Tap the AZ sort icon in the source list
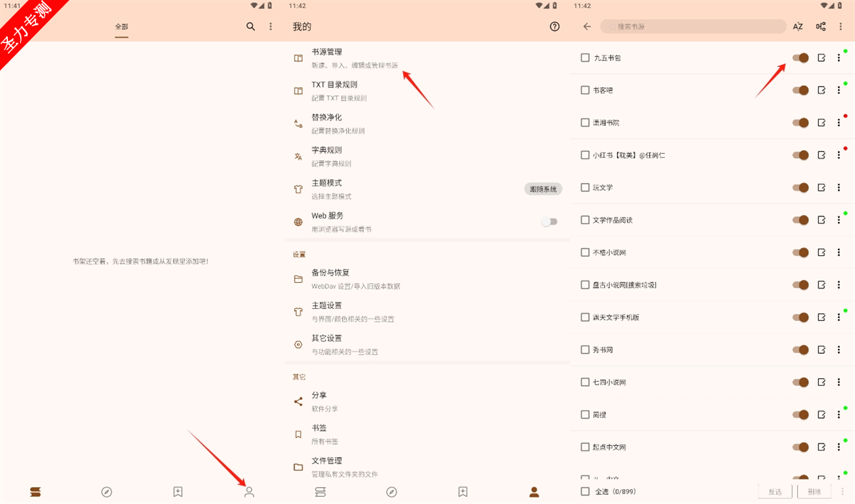 (x=798, y=27)
